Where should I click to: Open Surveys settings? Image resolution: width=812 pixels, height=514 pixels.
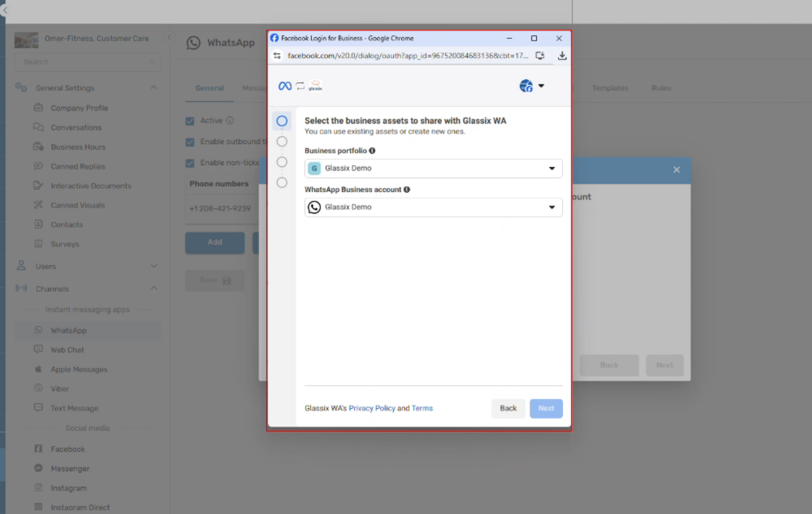pyautogui.click(x=65, y=244)
